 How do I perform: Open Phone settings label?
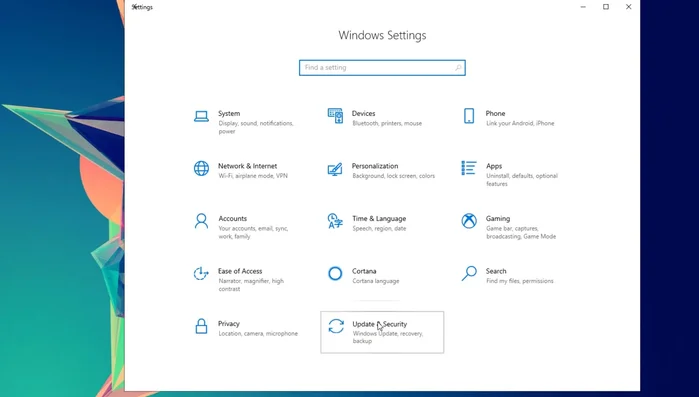[x=495, y=114]
